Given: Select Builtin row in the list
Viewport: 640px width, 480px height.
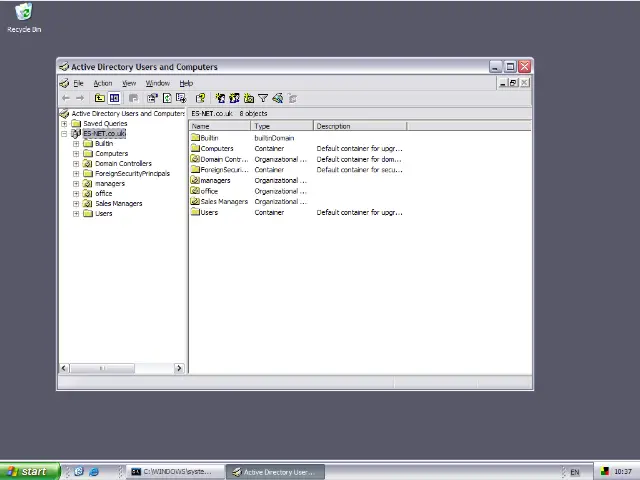Looking at the screenshot, I should [x=209, y=138].
